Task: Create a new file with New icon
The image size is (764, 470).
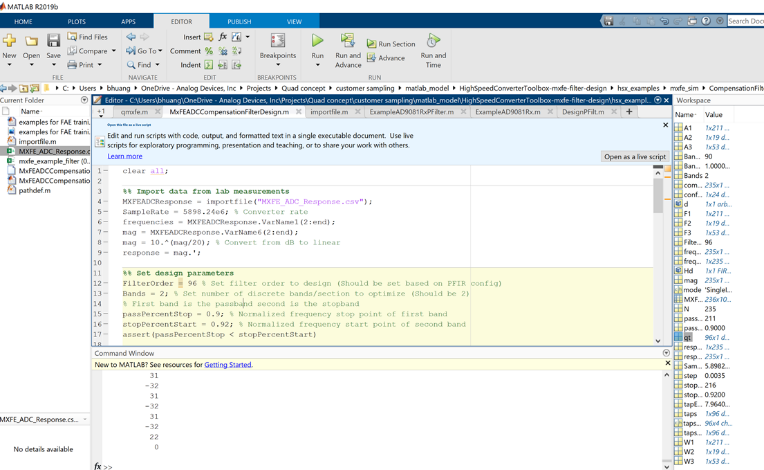Action: [9, 41]
